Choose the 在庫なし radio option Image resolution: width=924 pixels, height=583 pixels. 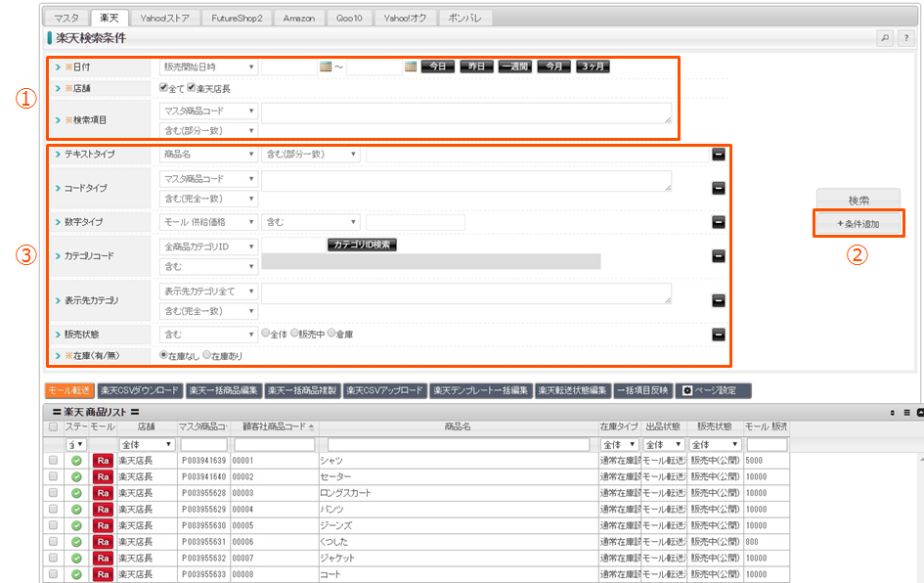tap(163, 355)
